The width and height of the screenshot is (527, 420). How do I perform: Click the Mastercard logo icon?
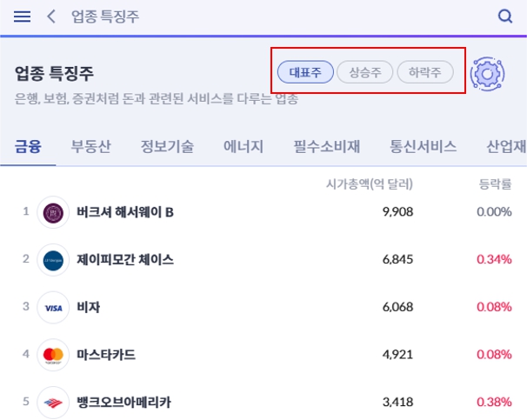pyautogui.click(x=53, y=355)
